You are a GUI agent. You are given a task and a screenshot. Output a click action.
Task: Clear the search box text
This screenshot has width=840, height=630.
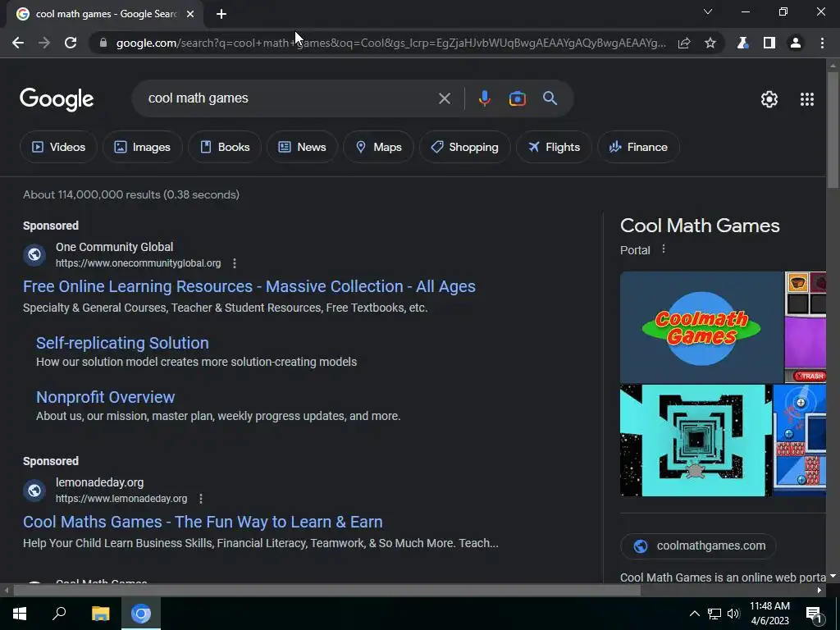click(444, 98)
